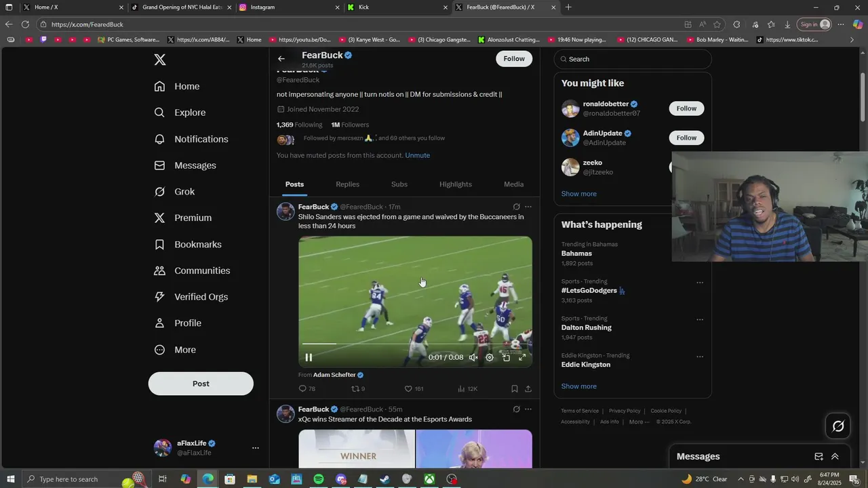Screen dimensions: 868x488
Task: Open the aFlaxLife account options menu
Action: point(255,448)
